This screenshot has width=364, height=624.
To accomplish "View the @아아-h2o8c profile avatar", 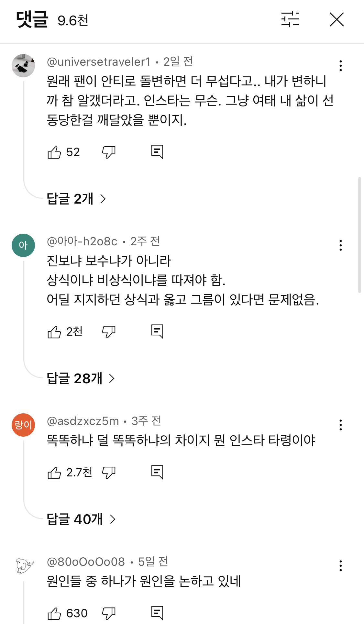I will [23, 245].
